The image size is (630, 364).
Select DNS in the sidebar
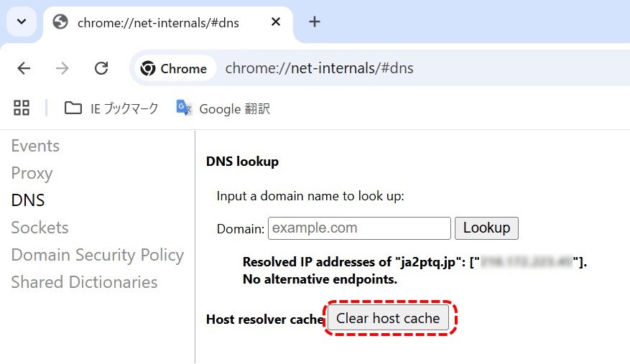tap(28, 200)
